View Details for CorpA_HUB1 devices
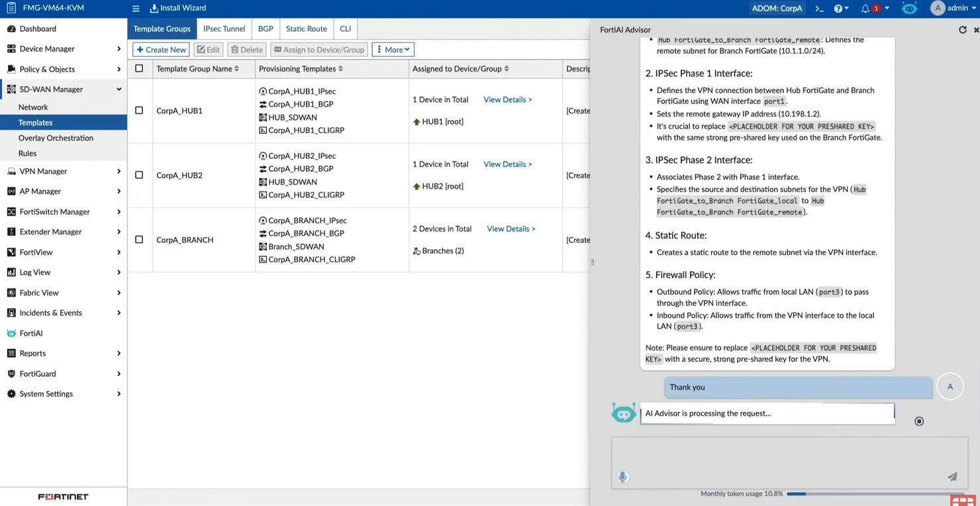The image size is (980, 506). pos(507,99)
